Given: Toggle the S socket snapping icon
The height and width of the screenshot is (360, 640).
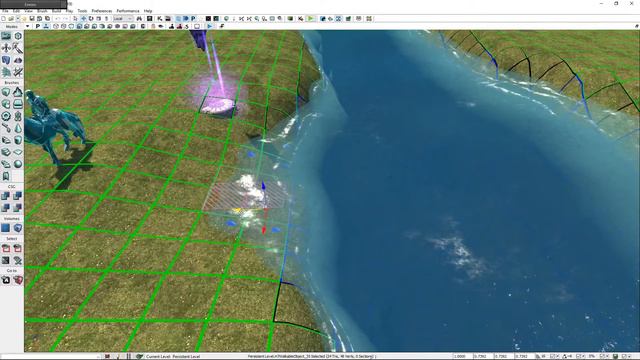Looking at the screenshot, I should point(186,27).
